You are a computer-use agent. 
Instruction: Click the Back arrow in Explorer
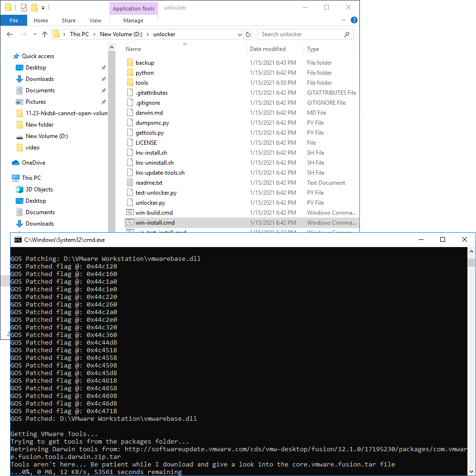[x=10, y=34]
